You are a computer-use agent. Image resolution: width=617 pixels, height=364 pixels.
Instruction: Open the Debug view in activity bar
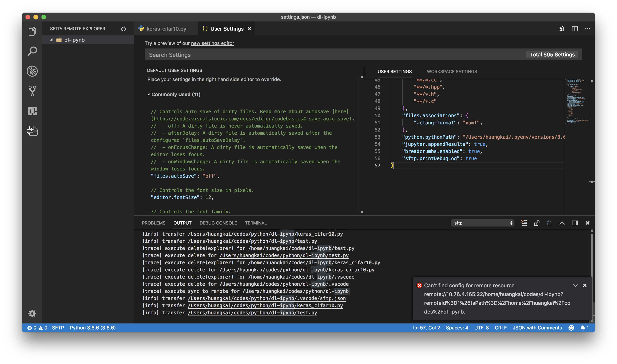32,71
